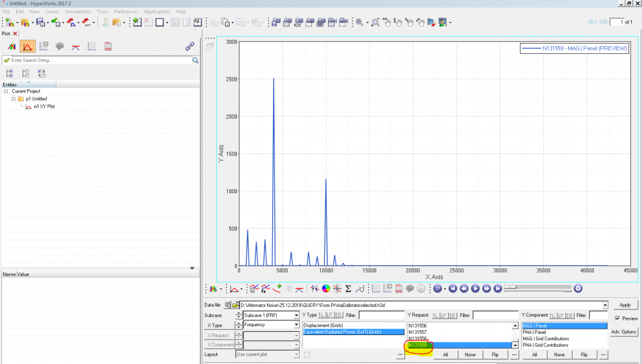Viewport: 642px width, 364px height.
Task: Open the X Type Frequency dropdown
Action: point(296,325)
